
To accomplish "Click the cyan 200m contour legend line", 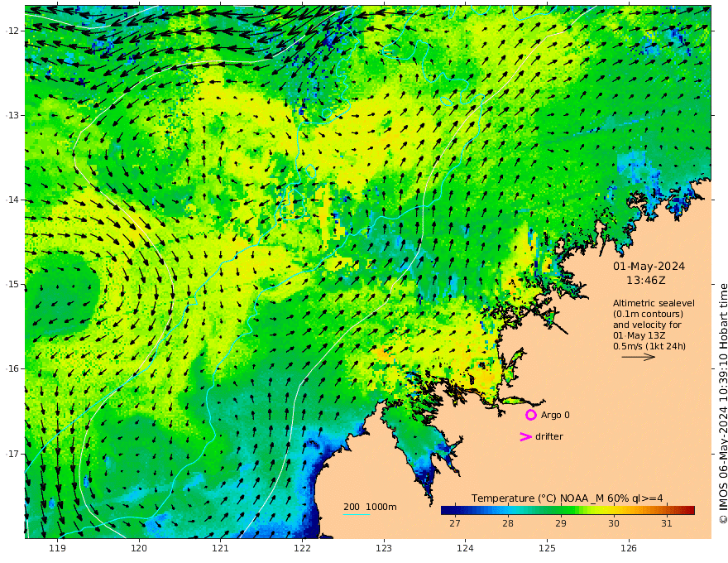I will tap(357, 515).
